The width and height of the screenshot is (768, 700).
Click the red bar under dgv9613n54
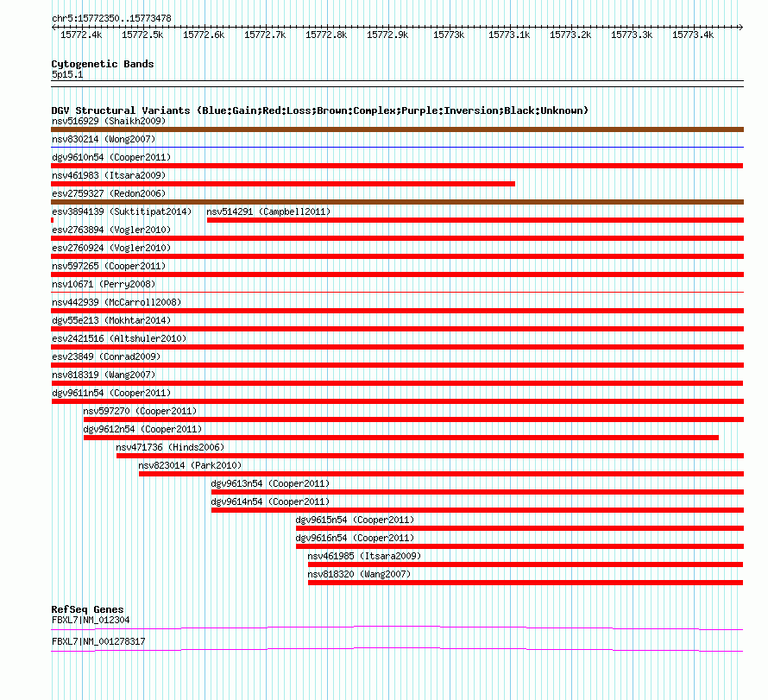point(477,492)
